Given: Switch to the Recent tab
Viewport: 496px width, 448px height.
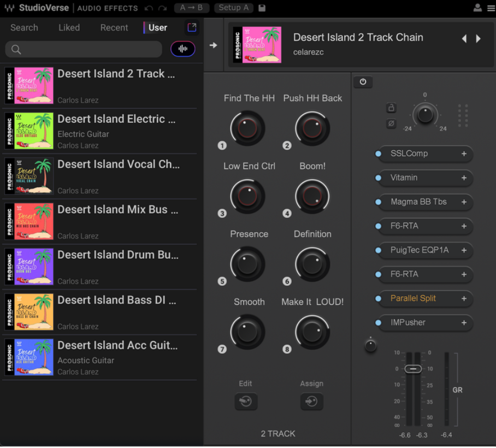Looking at the screenshot, I should tap(114, 27).
